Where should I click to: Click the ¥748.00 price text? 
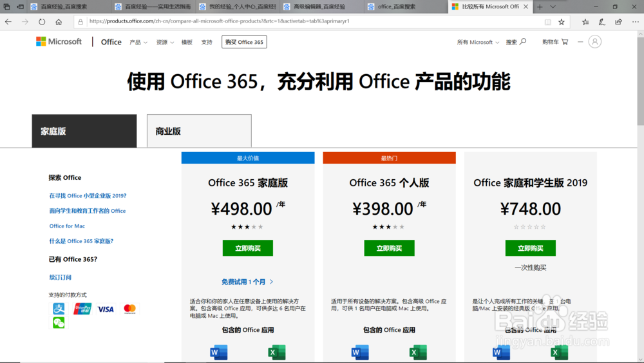[530, 209]
